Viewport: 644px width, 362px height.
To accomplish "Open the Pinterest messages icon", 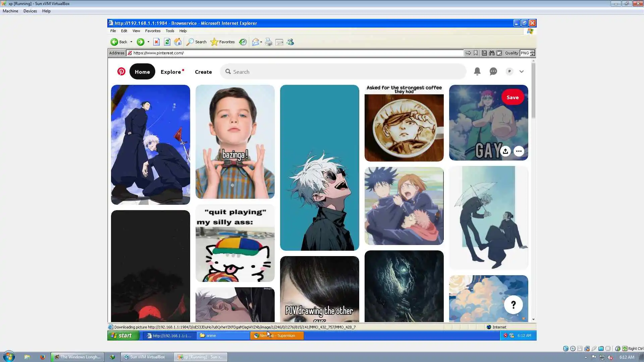I will 493,71.
